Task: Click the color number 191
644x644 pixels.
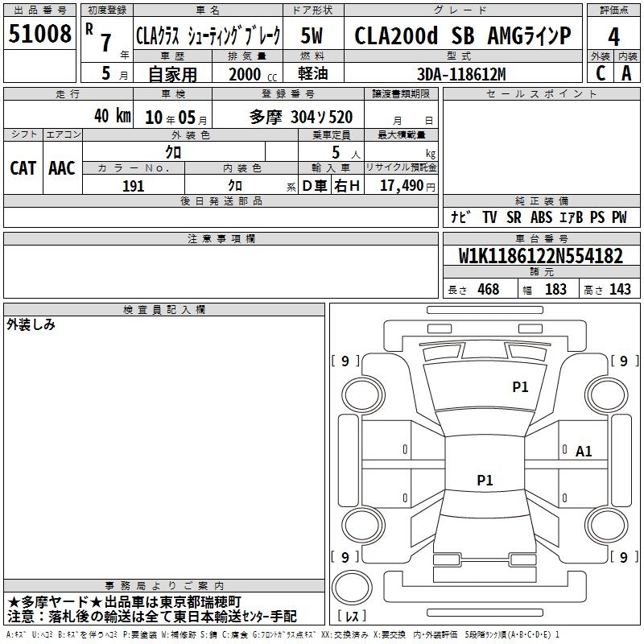Action: point(134,186)
